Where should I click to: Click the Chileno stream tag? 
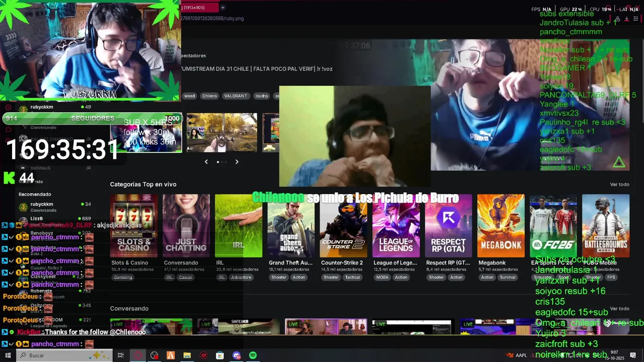(209, 96)
